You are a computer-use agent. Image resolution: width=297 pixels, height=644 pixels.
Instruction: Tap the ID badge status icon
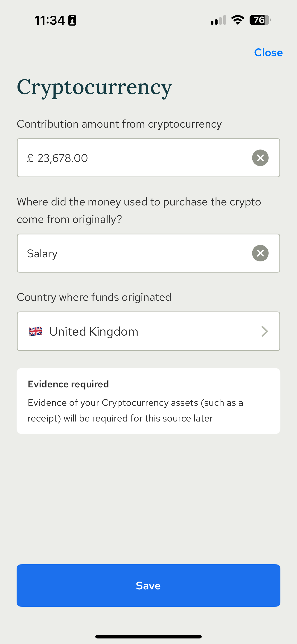[x=72, y=20]
